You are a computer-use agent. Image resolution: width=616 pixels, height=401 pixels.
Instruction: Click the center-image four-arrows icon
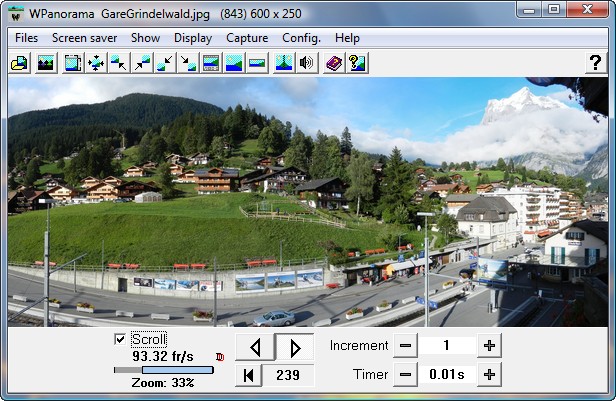96,63
